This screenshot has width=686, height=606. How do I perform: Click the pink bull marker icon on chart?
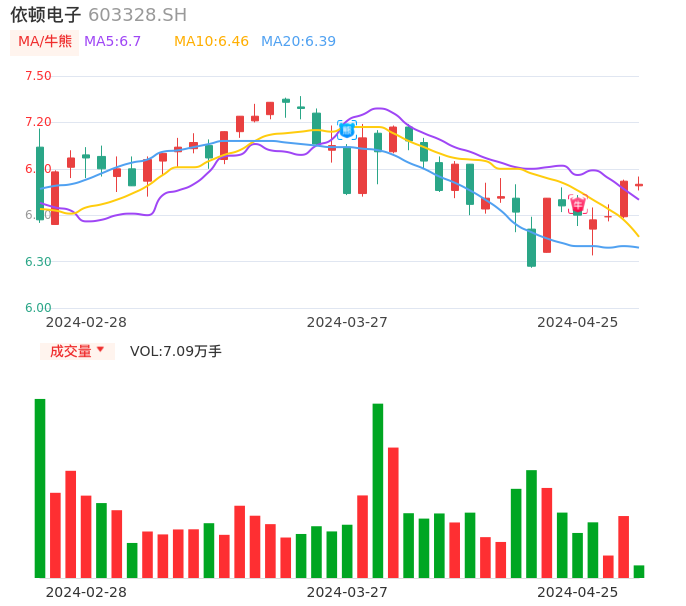577,204
